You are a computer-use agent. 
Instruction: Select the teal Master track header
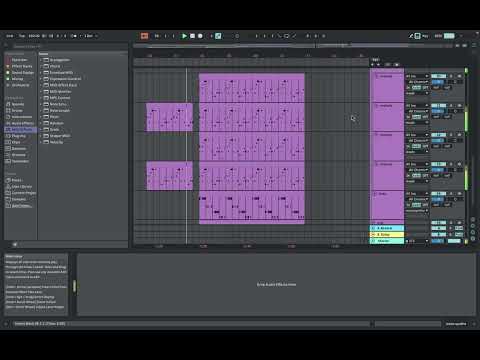pyautogui.click(x=387, y=241)
